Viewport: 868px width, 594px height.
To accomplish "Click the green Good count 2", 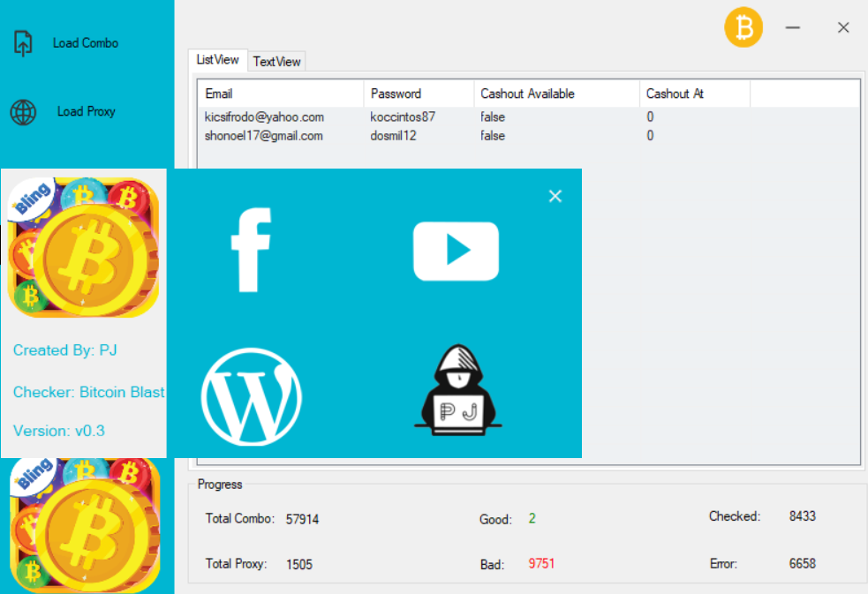I will [532, 519].
